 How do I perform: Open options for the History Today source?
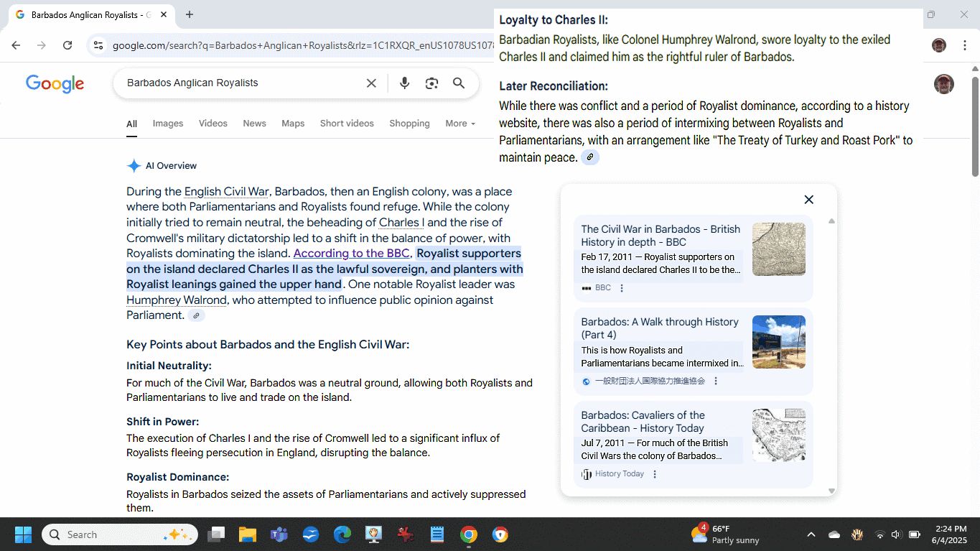point(654,474)
